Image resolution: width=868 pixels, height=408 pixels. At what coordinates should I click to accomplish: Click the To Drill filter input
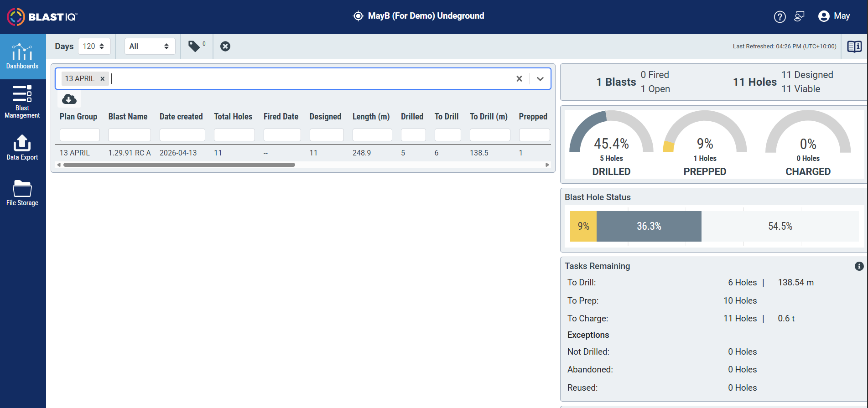tap(447, 135)
